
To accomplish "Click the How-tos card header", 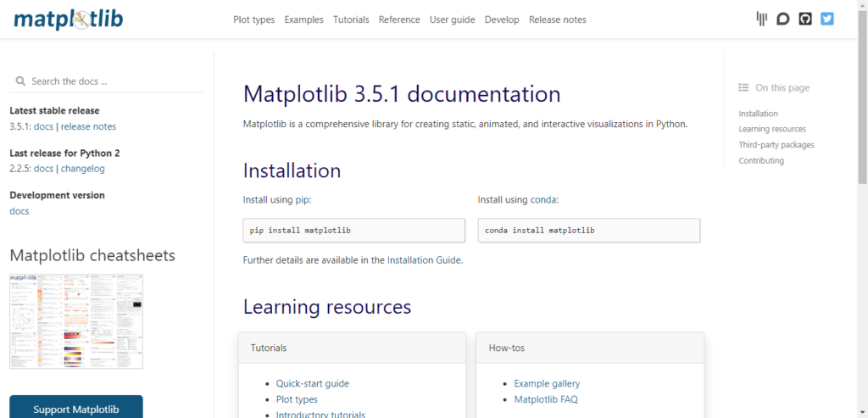I will click(x=590, y=348).
